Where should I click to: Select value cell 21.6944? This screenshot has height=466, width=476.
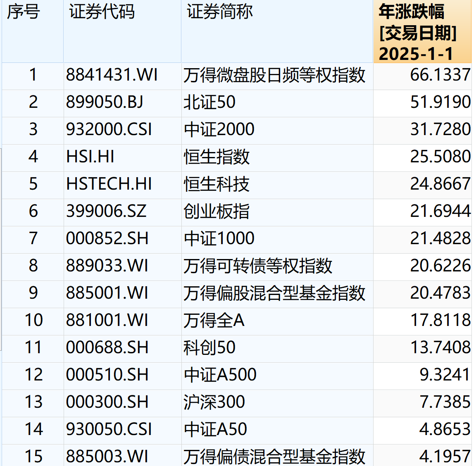[422, 212]
